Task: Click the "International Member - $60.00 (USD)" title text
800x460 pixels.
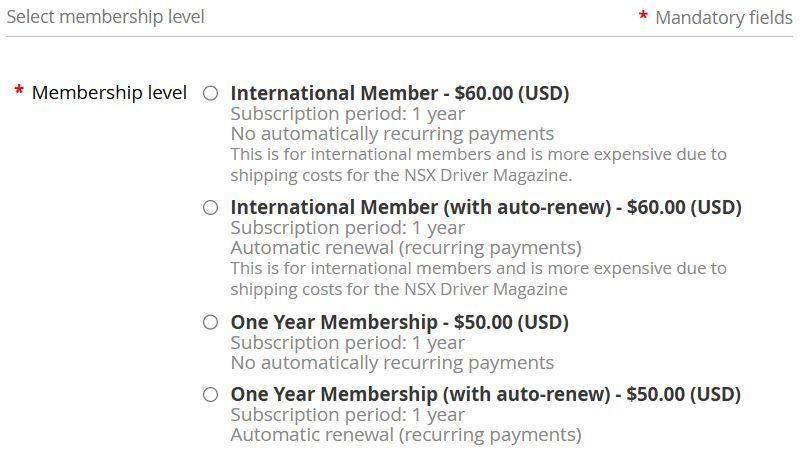Action: click(x=399, y=93)
